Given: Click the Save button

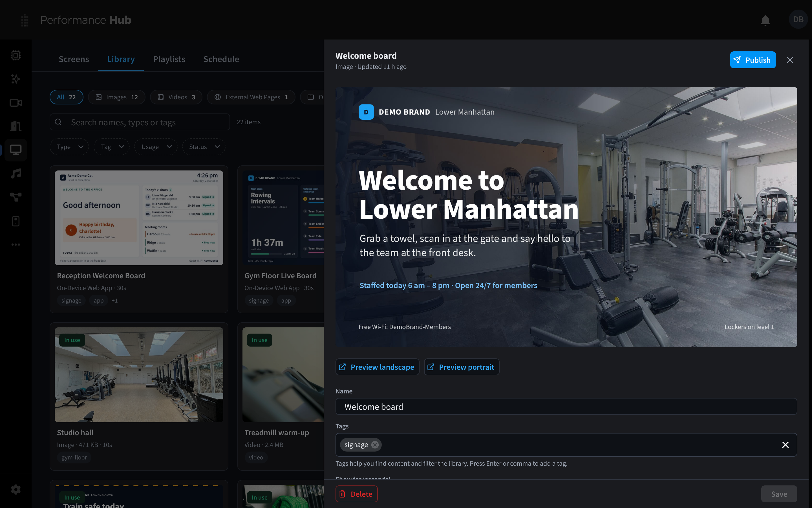Looking at the screenshot, I should coord(779,494).
